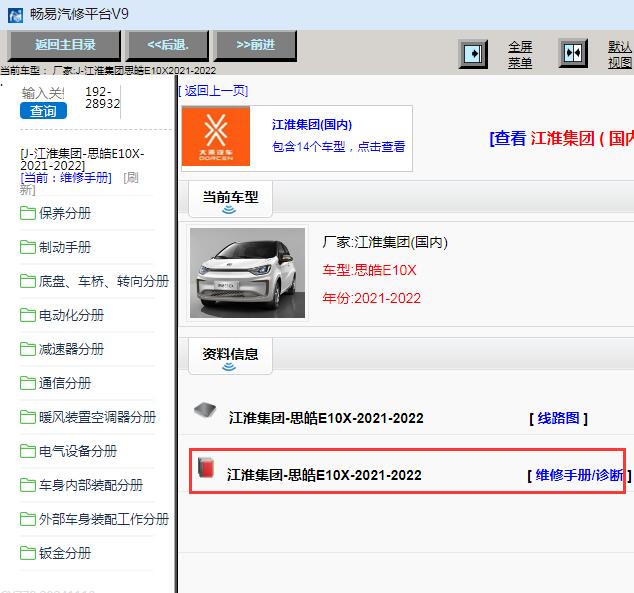Select the 当前车型 tab
Image resolution: width=634 pixels, height=593 pixels.
click(x=230, y=199)
